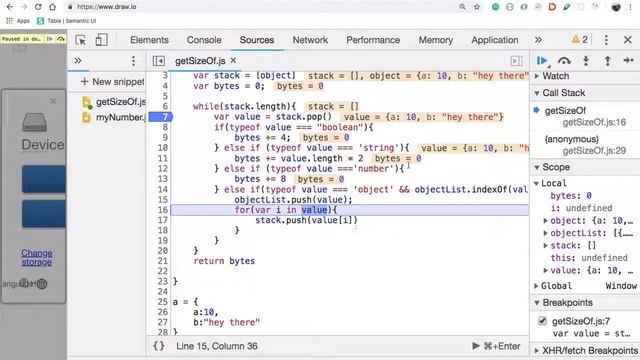Viewport: 640px width, 360px height.
Task: Expand the value variable in scope
Action: point(546,270)
